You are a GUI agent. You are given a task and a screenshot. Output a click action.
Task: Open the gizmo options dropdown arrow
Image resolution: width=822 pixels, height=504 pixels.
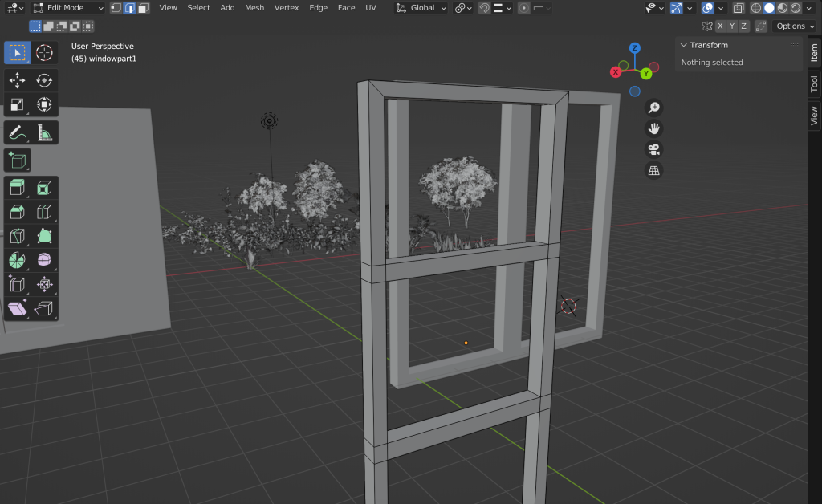690,8
